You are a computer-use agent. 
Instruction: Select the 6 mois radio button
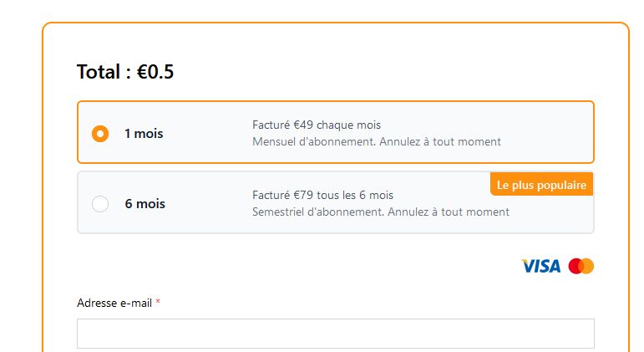[100, 204]
